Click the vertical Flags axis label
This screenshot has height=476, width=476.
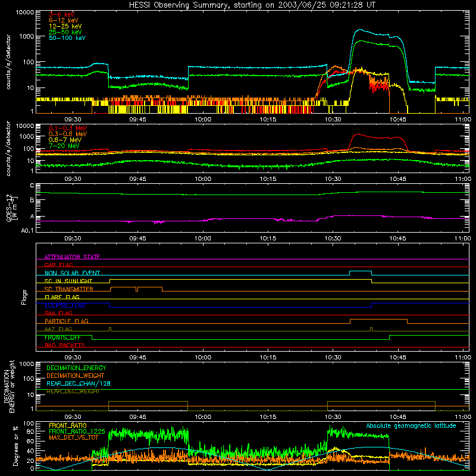coord(24,297)
